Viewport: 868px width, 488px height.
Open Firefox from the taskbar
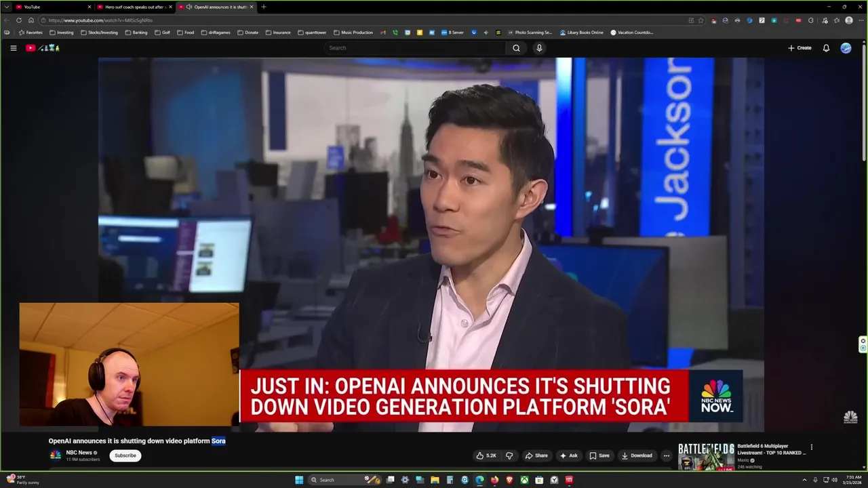(x=494, y=480)
